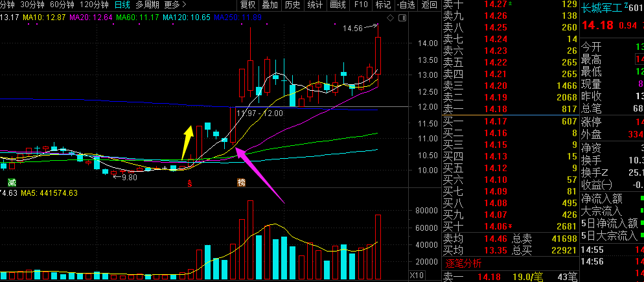This screenshot has width=644, height=282.
Task: Click the Z superscript icon beside 长城军工
Action: tap(626, 5)
